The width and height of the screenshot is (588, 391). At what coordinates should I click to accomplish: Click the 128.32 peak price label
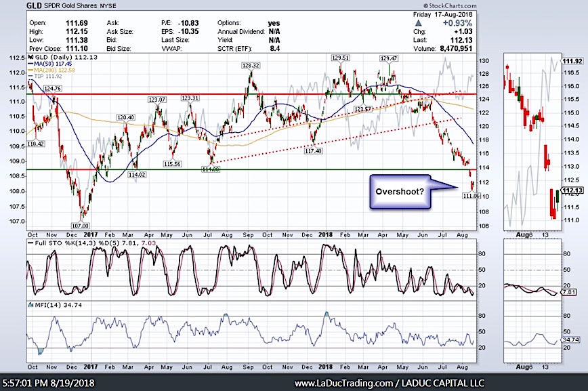click(251, 65)
